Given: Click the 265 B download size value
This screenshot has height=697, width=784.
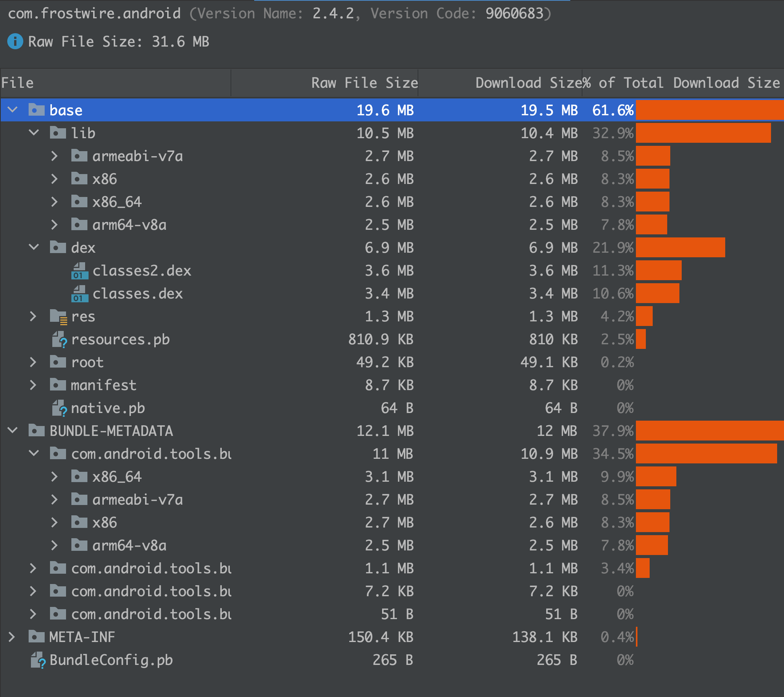Looking at the screenshot, I should 557,660.
